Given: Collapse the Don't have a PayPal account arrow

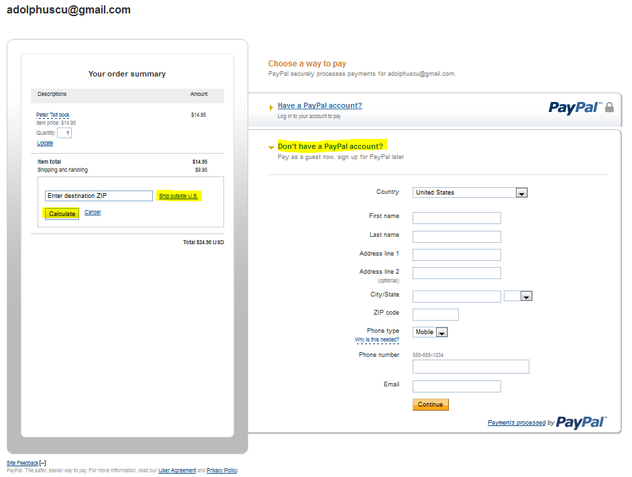Looking at the screenshot, I should pos(271,147).
